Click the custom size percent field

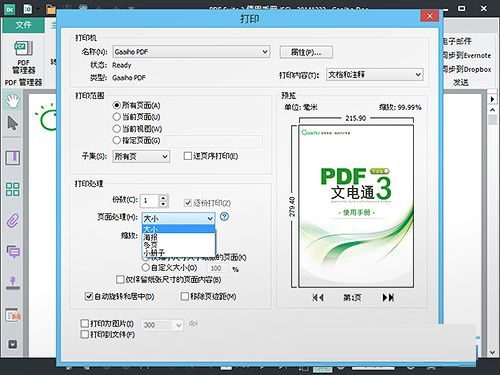[218, 268]
